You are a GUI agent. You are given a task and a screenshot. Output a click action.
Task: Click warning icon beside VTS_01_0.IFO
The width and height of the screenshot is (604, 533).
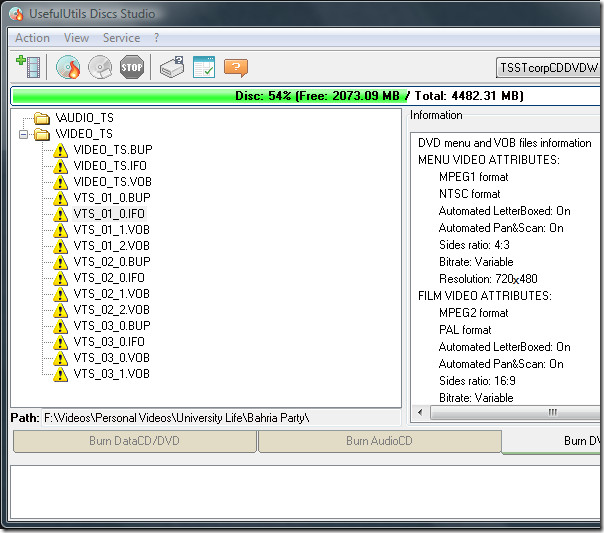(x=60, y=214)
